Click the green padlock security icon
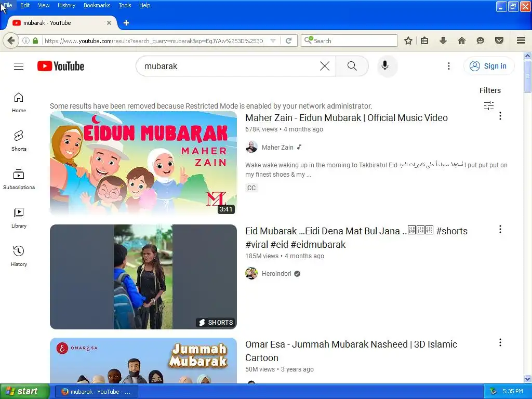Viewport: 532px width, 399px height. tap(35, 41)
